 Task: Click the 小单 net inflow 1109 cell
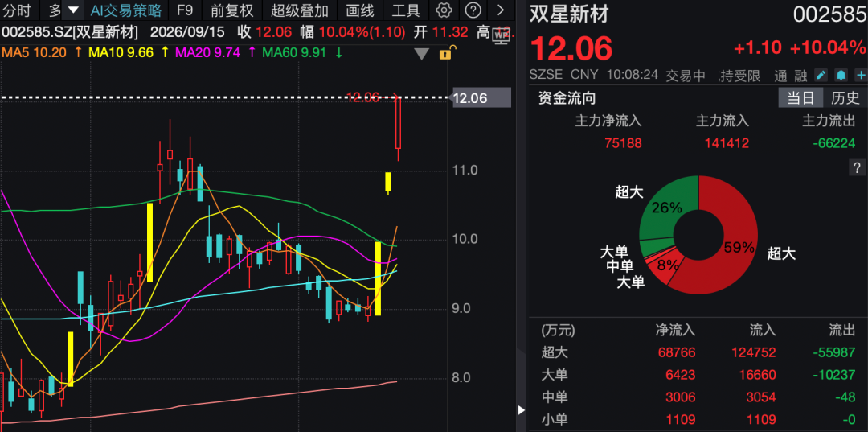[681, 418]
